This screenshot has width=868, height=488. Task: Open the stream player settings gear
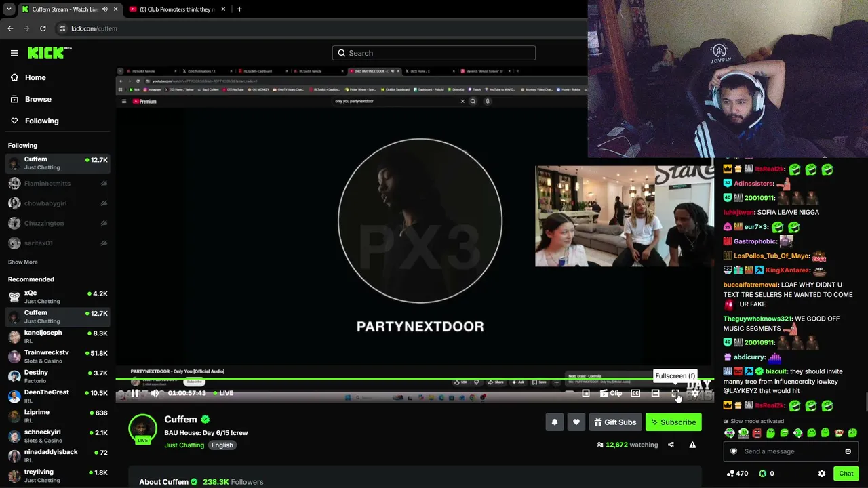(695, 393)
